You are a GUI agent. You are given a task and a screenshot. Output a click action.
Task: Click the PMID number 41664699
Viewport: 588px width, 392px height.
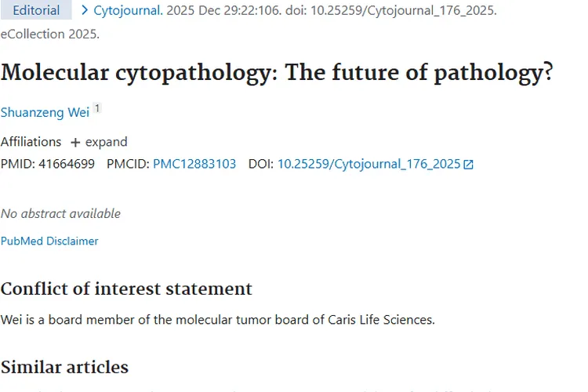pyautogui.click(x=67, y=164)
